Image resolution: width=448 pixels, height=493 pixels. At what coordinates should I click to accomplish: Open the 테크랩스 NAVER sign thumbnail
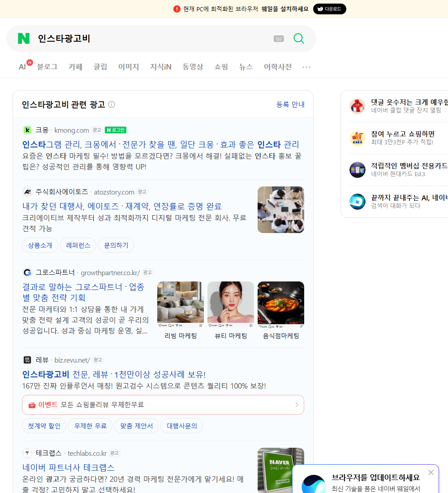click(281, 470)
